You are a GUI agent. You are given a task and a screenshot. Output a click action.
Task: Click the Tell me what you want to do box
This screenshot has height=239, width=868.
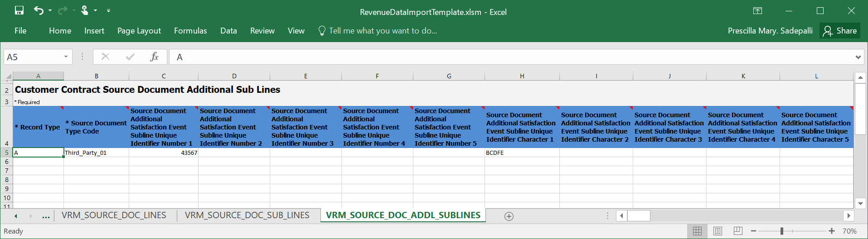(378, 31)
